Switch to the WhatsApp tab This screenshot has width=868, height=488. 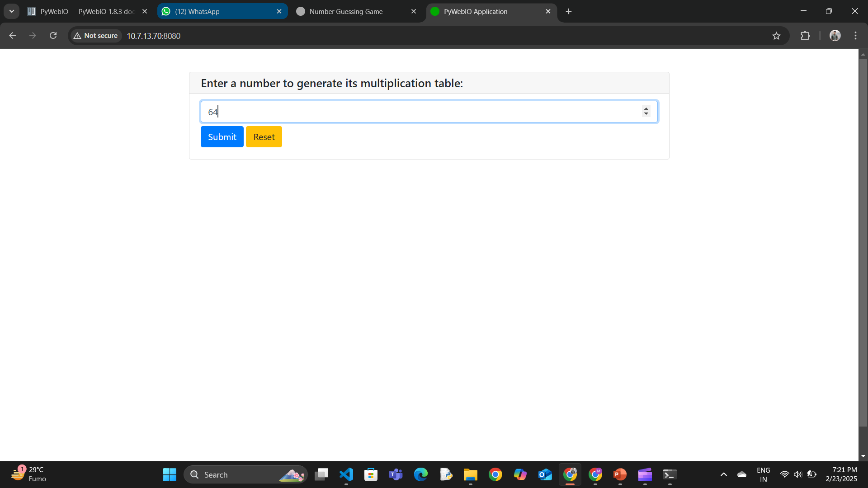(x=222, y=11)
